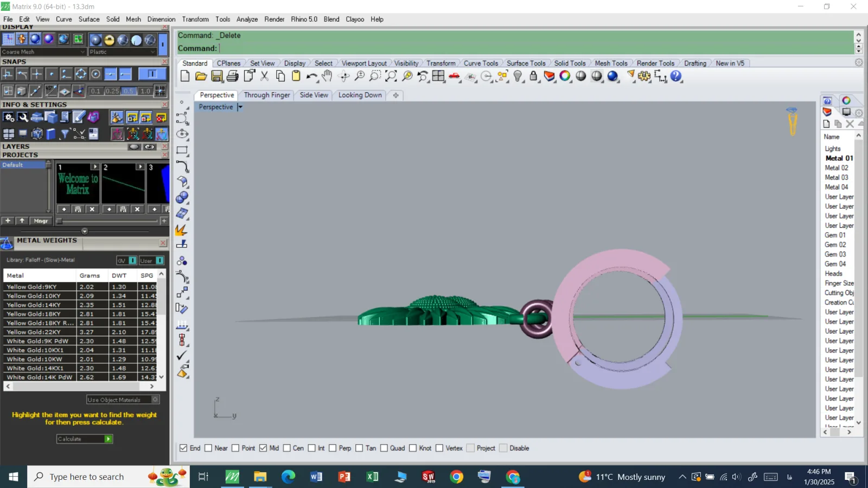The width and height of the screenshot is (868, 488).
Task: Open the color wheel Object Properties icon
Action: (x=565, y=76)
